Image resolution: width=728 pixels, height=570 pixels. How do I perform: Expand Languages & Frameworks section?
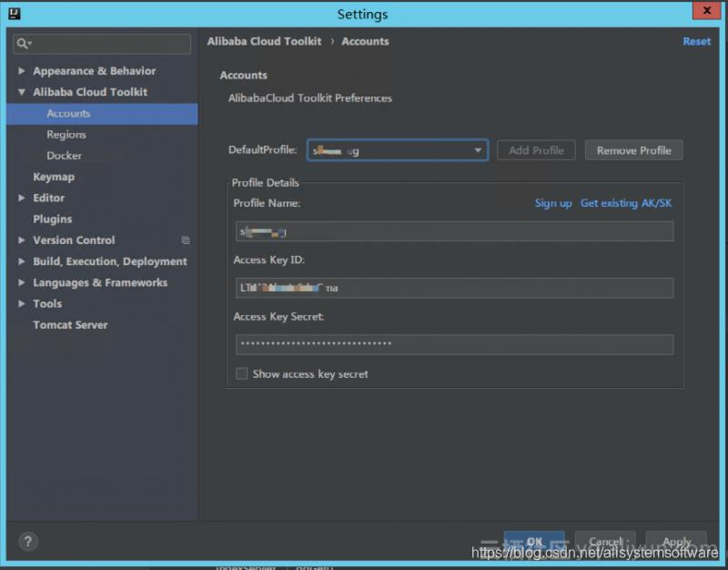pos(21,282)
